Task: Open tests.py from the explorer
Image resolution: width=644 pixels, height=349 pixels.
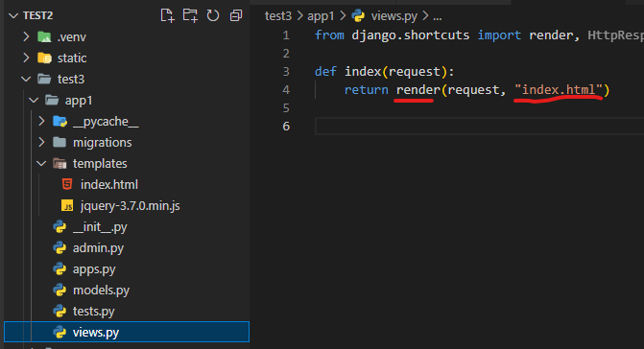Action: point(94,312)
